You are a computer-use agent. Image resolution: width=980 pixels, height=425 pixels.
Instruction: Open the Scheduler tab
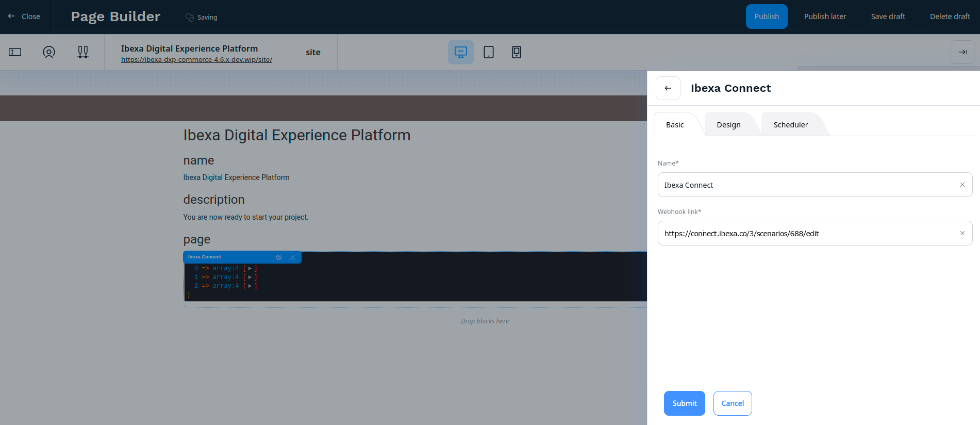coord(790,125)
